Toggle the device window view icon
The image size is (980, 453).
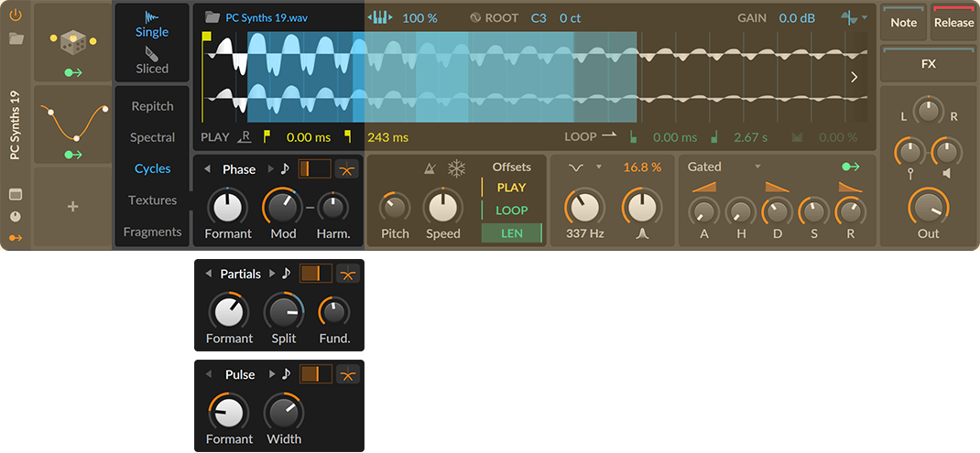[16, 195]
